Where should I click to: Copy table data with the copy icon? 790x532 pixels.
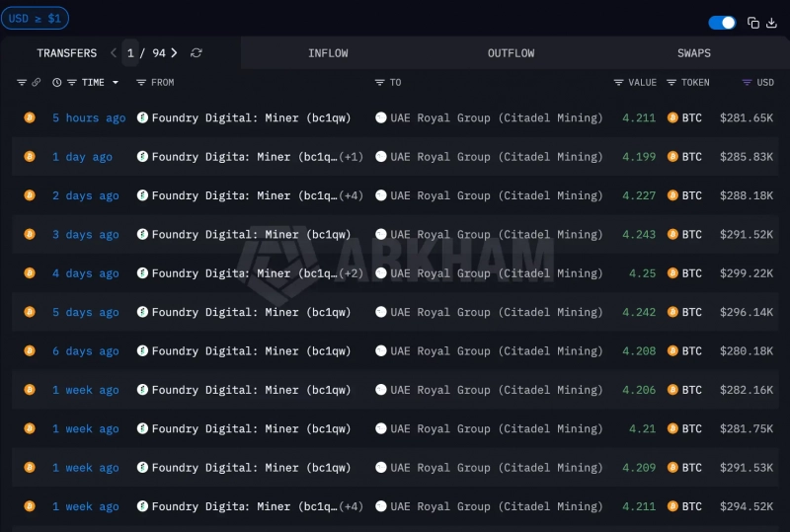753,23
